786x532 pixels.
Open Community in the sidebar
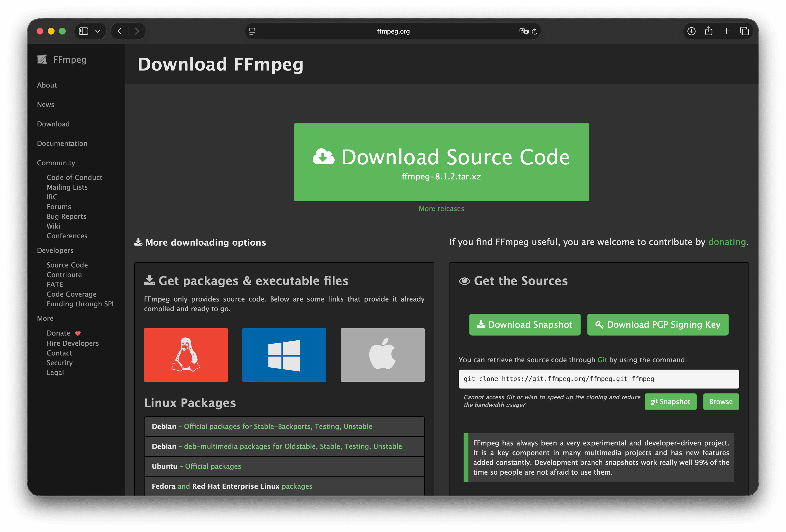coord(56,163)
